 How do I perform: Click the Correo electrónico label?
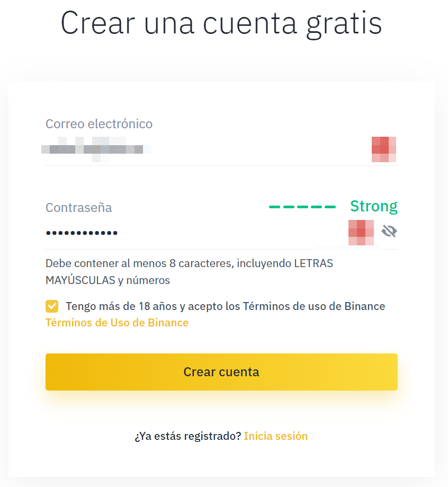99,123
